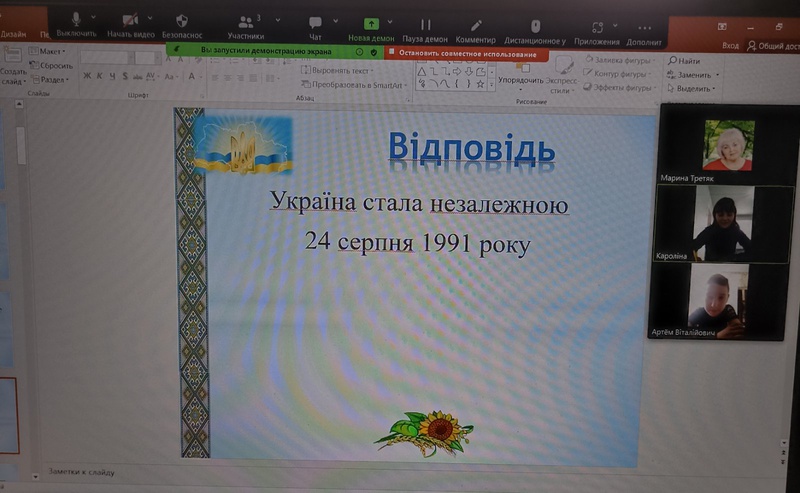
Task: Open AV character spacing options
Action: (152, 77)
